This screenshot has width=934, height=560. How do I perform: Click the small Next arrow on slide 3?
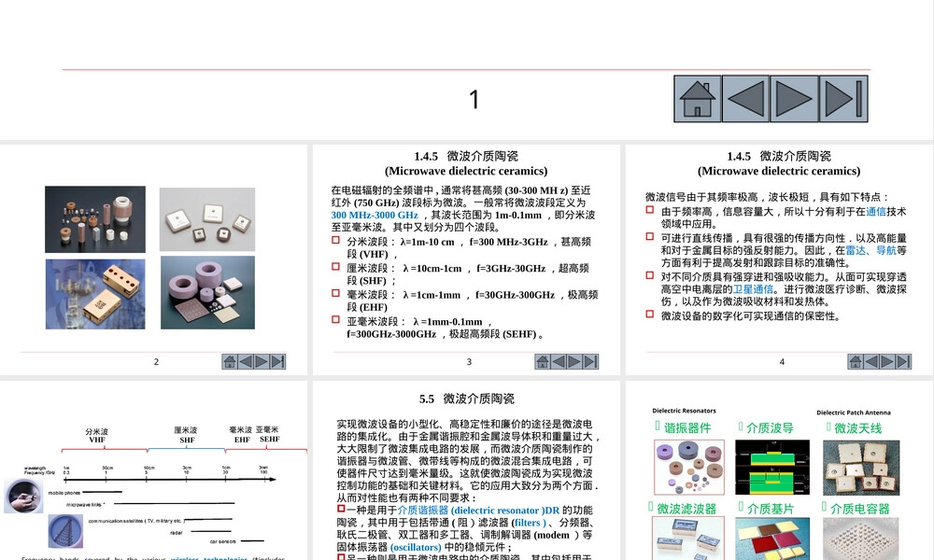[x=574, y=361]
